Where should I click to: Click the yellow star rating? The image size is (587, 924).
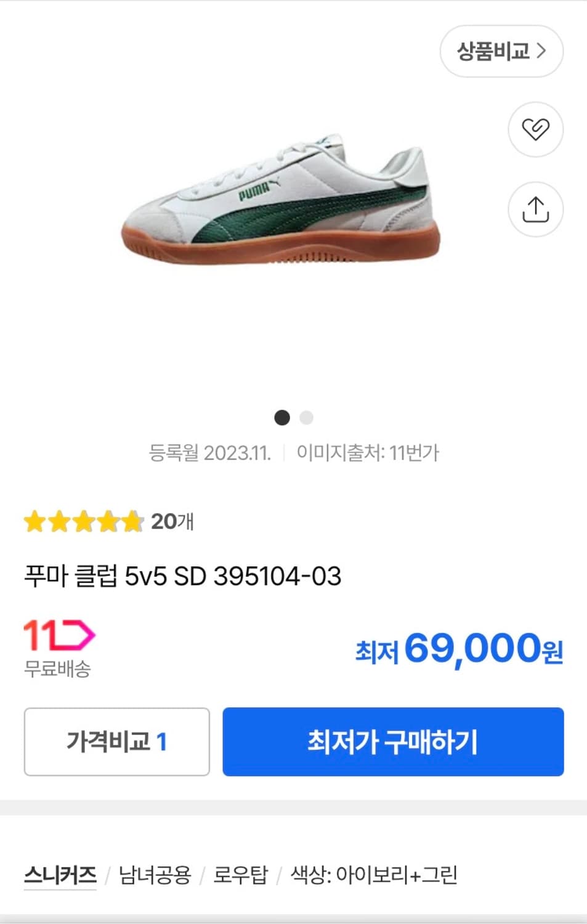[x=83, y=522]
